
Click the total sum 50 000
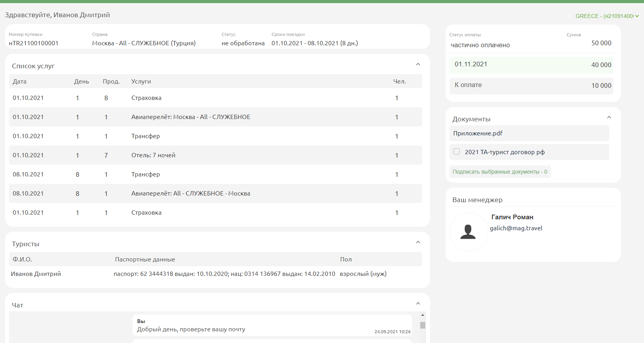[x=601, y=43]
